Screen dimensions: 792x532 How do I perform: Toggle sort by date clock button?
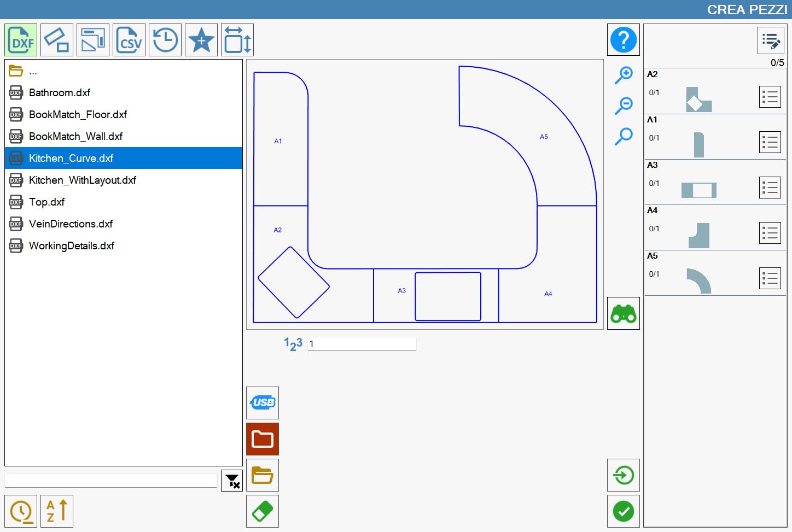(x=21, y=511)
